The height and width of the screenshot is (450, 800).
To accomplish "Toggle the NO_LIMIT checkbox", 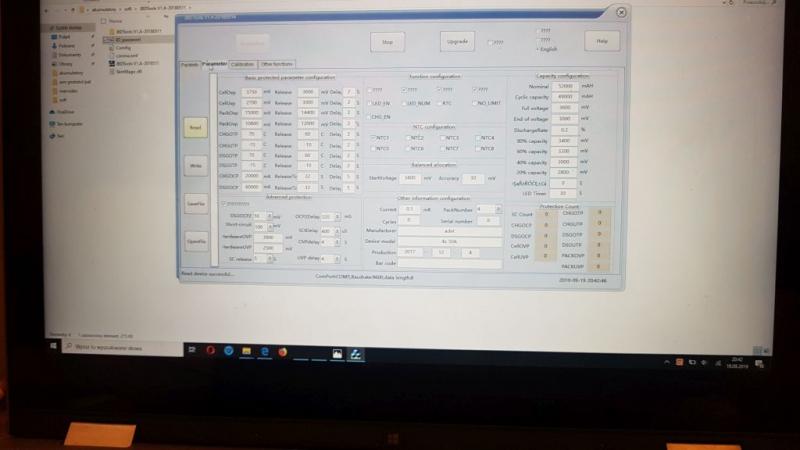I will pyautogui.click(x=475, y=103).
